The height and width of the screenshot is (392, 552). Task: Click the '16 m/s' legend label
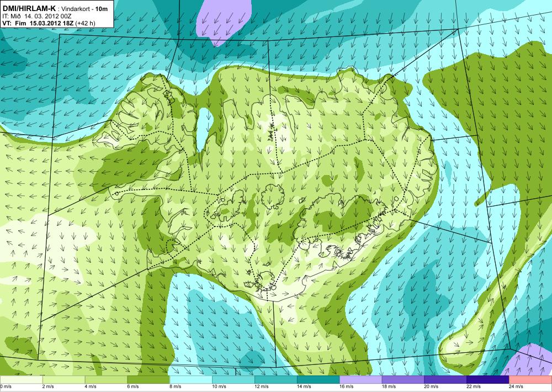tap(347, 386)
